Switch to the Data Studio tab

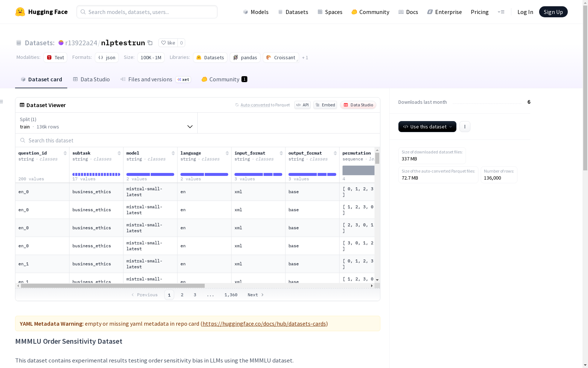pos(91,79)
